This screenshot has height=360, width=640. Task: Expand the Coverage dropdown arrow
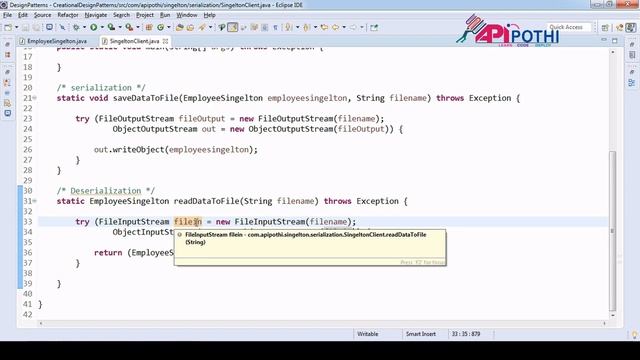[120, 27]
